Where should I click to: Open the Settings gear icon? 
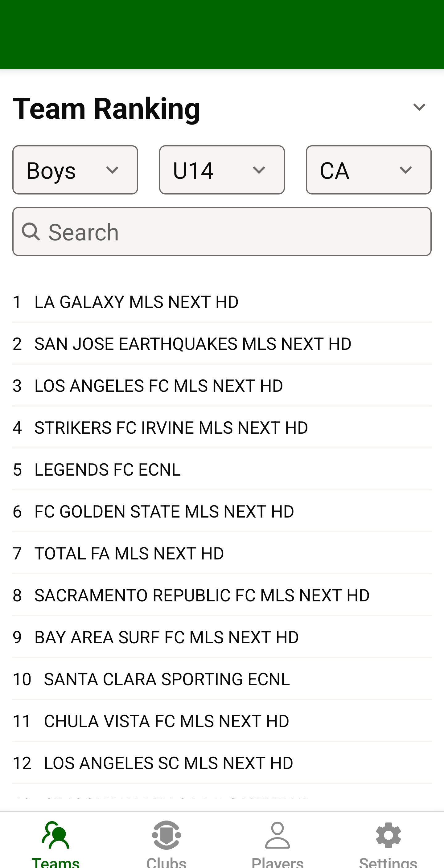[388, 835]
